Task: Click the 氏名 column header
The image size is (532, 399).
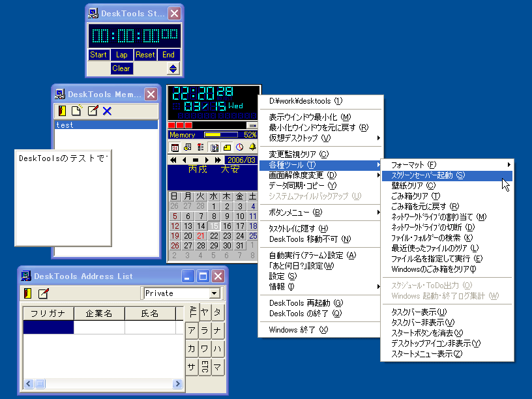Action: click(150, 314)
